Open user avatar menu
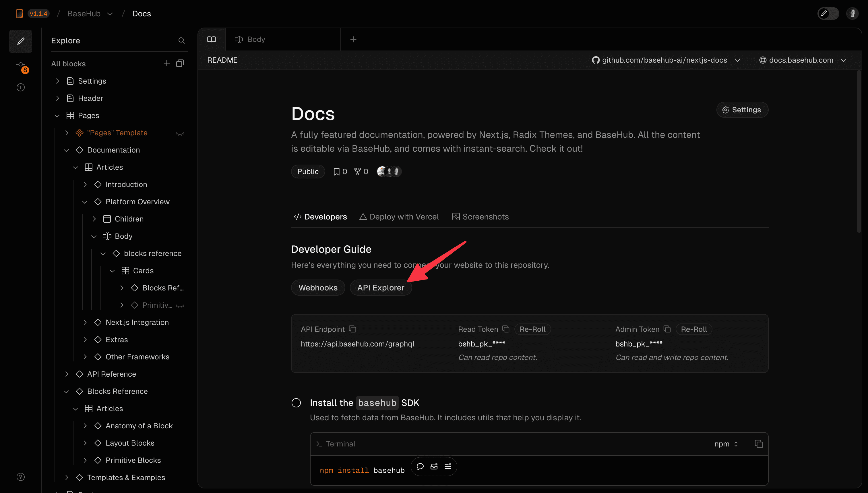The width and height of the screenshot is (868, 493). pos(852,14)
